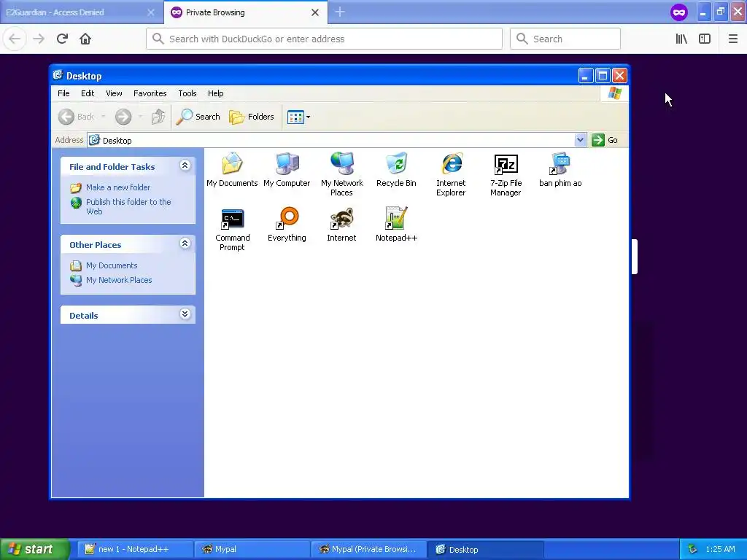Open the Edit menu
The width and height of the screenshot is (747, 560).
click(x=88, y=93)
